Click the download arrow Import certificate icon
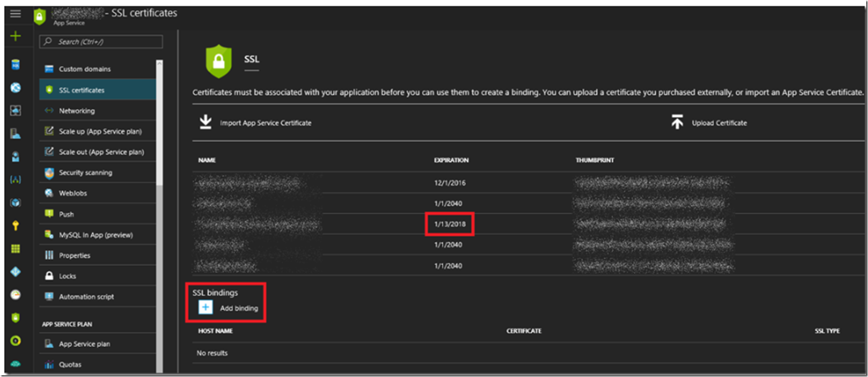 coord(205,122)
